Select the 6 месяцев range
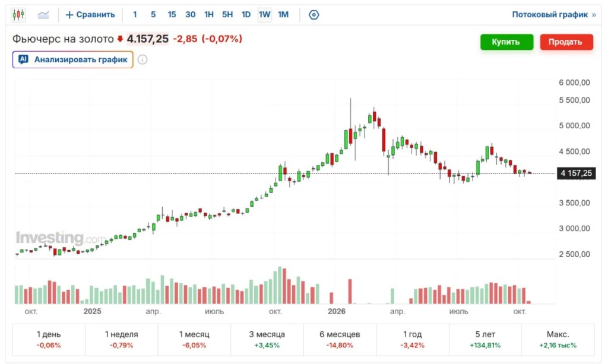608x364 pixels. [x=340, y=340]
